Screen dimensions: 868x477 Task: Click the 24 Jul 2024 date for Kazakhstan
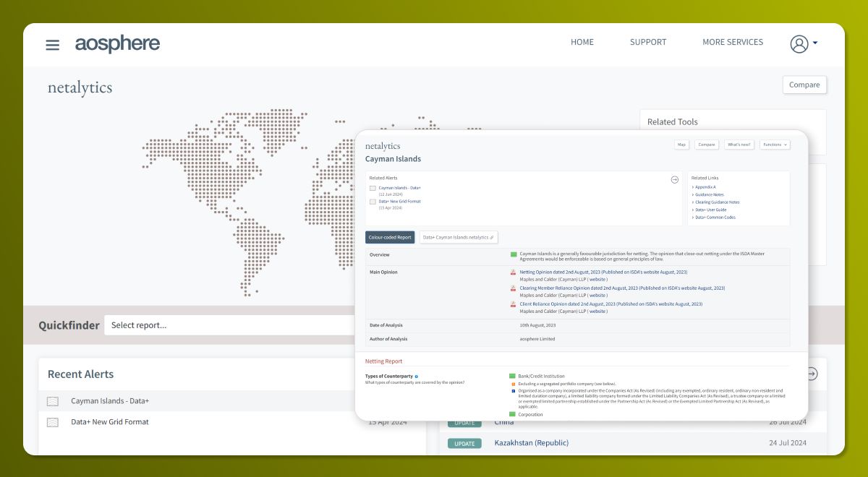tap(788, 443)
